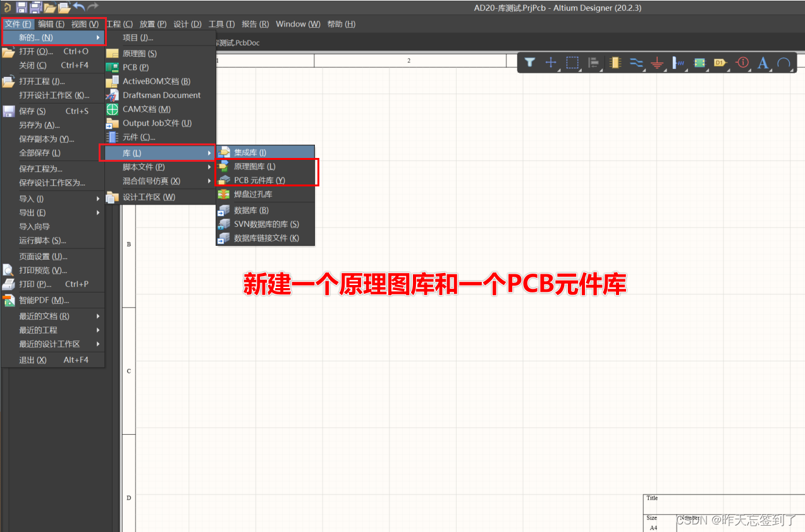Open the 放置 (P) menu
The image size is (805, 532).
click(x=153, y=24)
